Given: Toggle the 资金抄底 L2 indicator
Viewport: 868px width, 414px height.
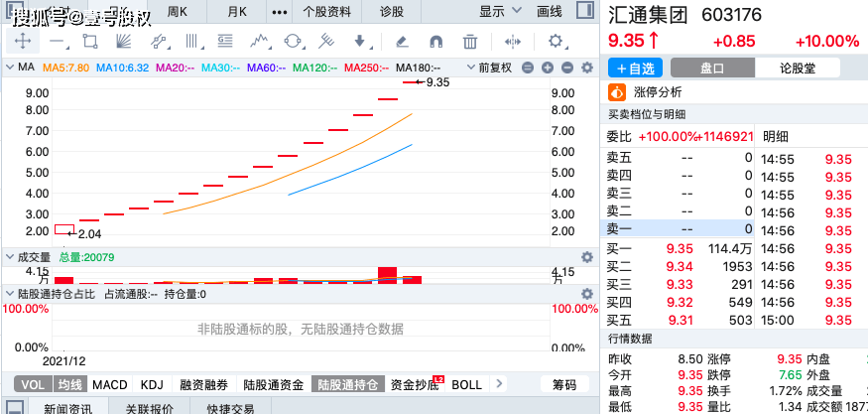Looking at the screenshot, I should point(416,384).
